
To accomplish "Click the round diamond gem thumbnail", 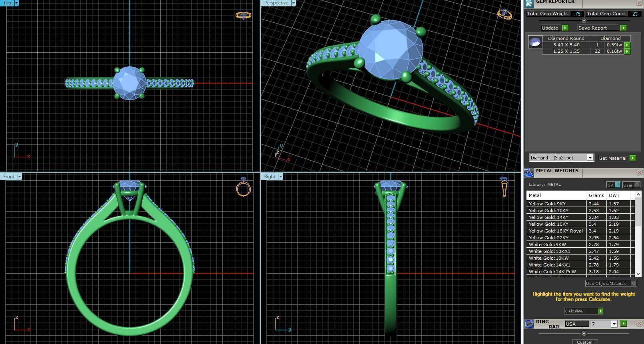I will coord(535,42).
